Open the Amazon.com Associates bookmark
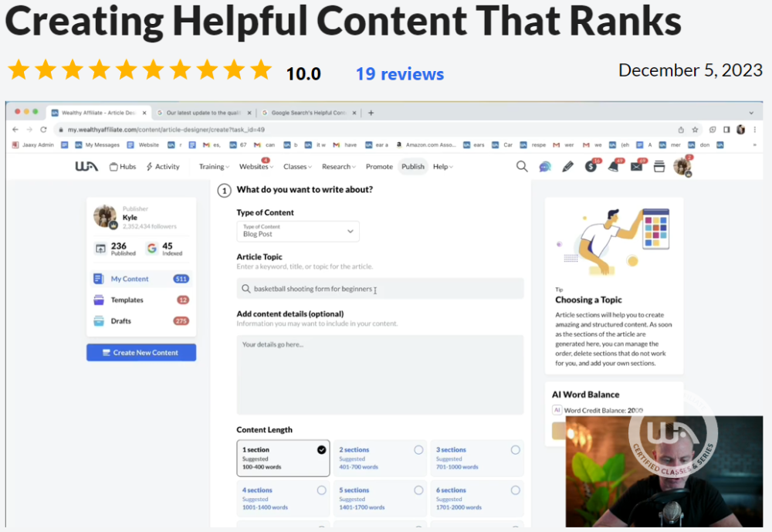 [x=426, y=145]
